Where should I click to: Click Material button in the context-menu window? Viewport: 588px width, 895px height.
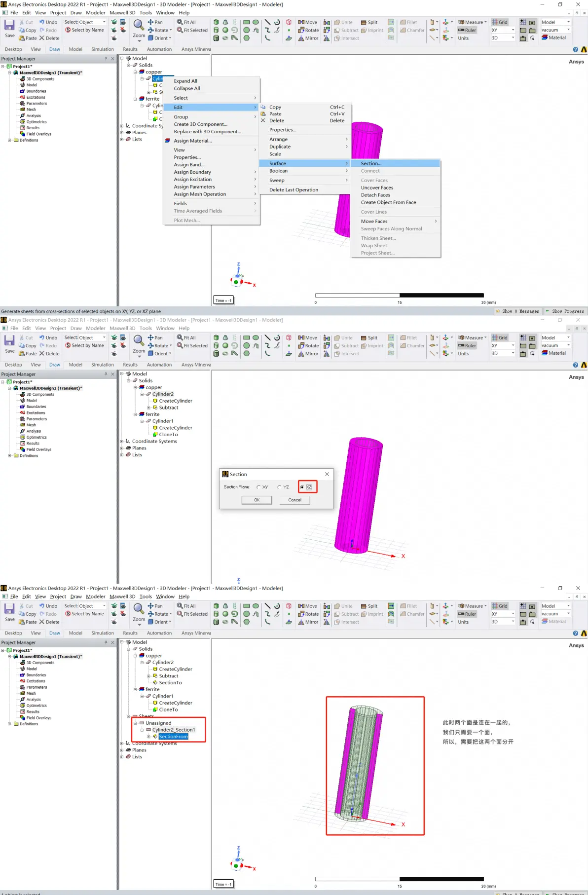[554, 37]
